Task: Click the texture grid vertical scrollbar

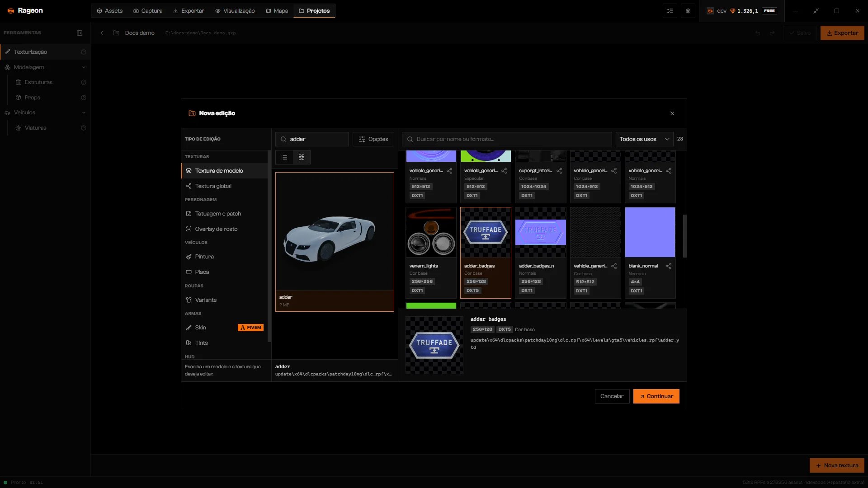Action: click(x=685, y=236)
